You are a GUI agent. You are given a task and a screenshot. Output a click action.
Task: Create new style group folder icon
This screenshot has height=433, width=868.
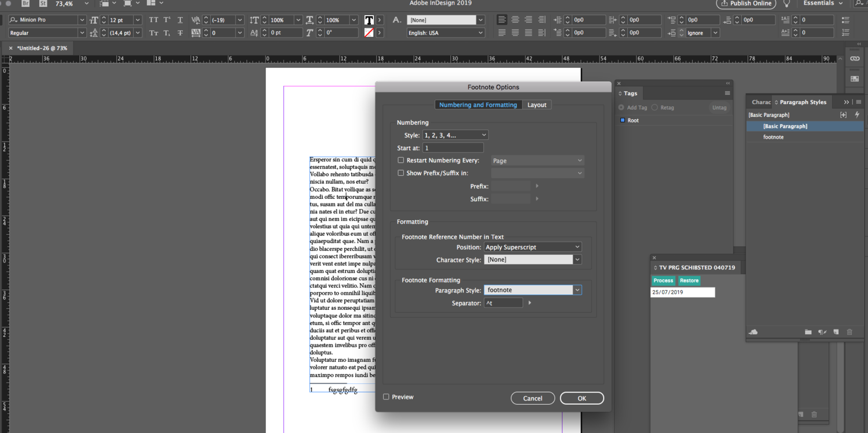point(808,332)
